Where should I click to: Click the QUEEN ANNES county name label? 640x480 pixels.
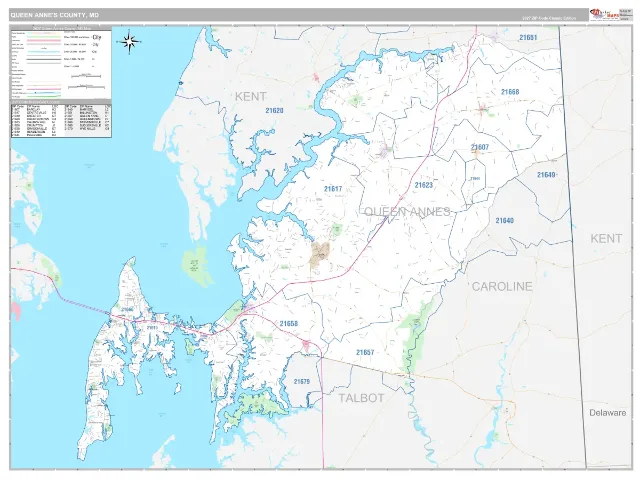point(407,211)
